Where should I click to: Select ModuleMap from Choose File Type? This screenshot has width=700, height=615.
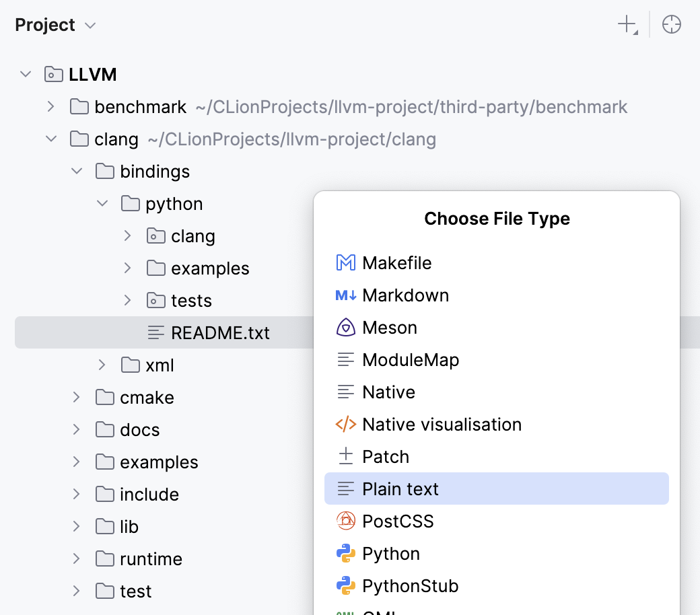pos(411,359)
